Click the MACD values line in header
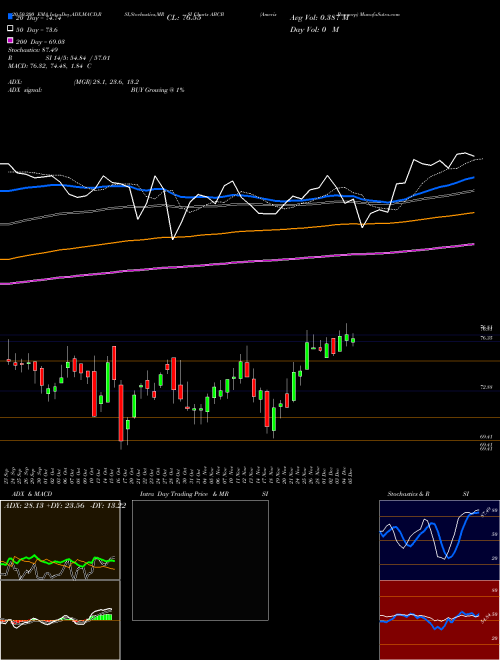Screen dimensions: 500x660 tap(50, 66)
